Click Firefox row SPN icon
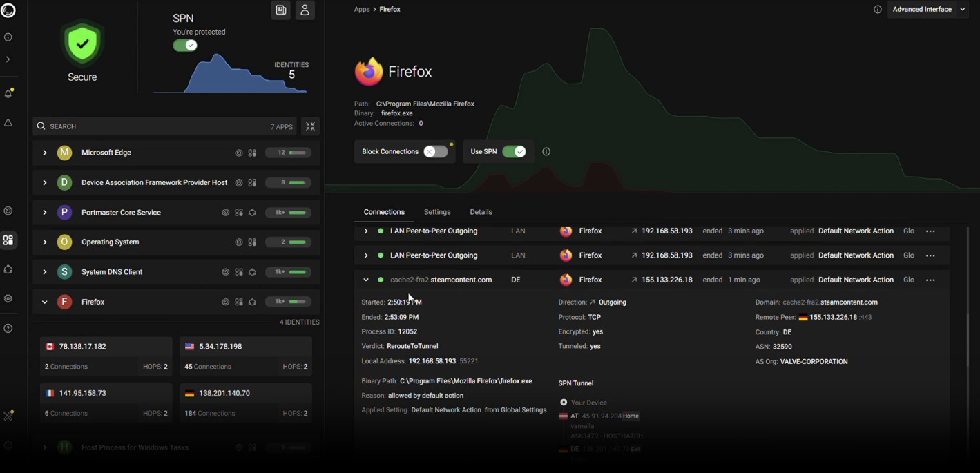980x473 pixels. pos(252,302)
